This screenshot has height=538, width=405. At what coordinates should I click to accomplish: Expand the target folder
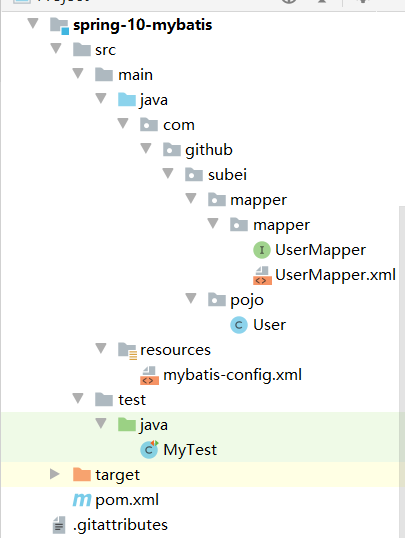tap(54, 474)
